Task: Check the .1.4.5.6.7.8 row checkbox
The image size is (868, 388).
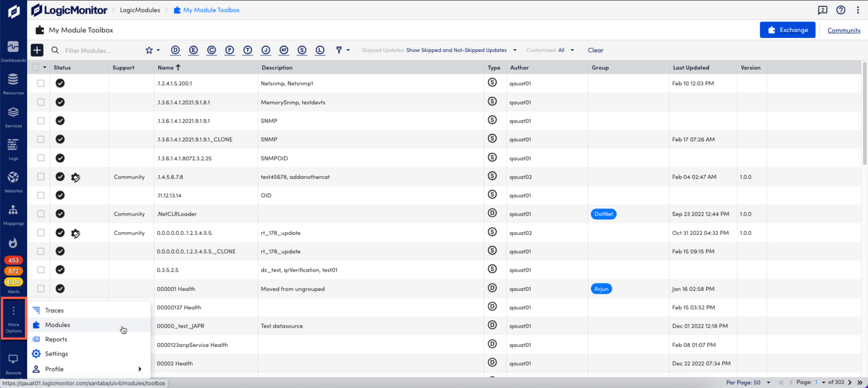Action: 41,177
